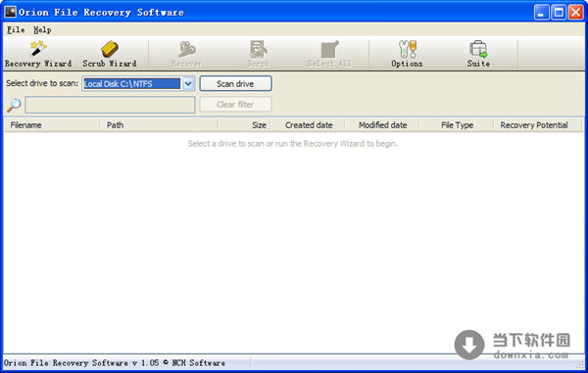Click the status bar version text
This screenshot has height=373, width=588.
click(115, 363)
